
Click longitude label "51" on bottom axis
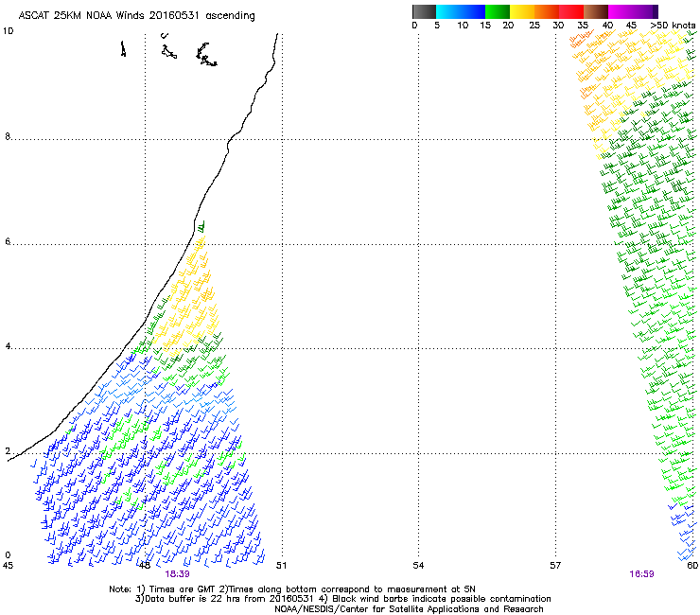pyautogui.click(x=281, y=566)
